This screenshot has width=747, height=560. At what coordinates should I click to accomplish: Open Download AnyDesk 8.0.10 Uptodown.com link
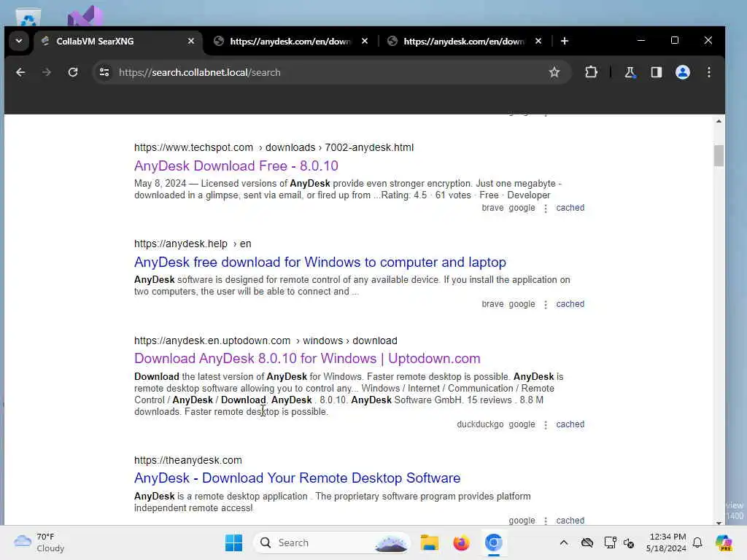click(307, 358)
